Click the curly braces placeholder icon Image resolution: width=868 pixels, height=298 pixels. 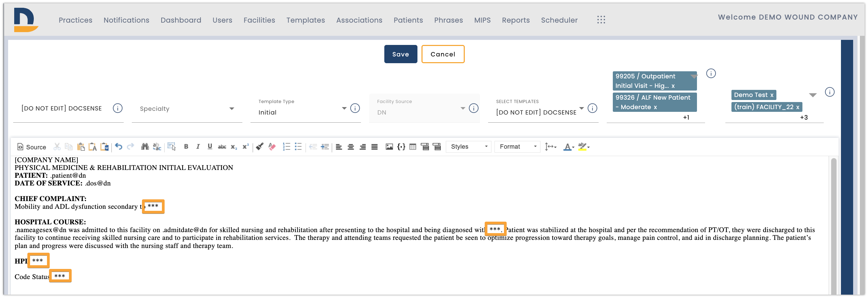click(401, 147)
